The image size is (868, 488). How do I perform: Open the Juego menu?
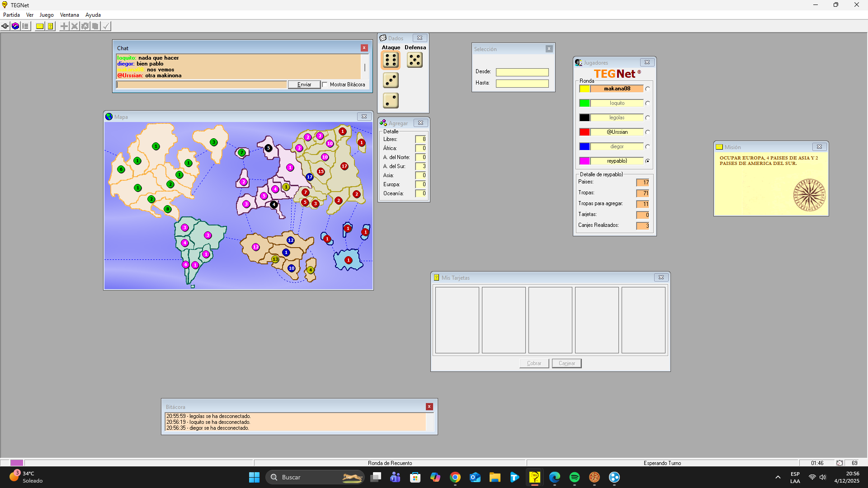47,15
